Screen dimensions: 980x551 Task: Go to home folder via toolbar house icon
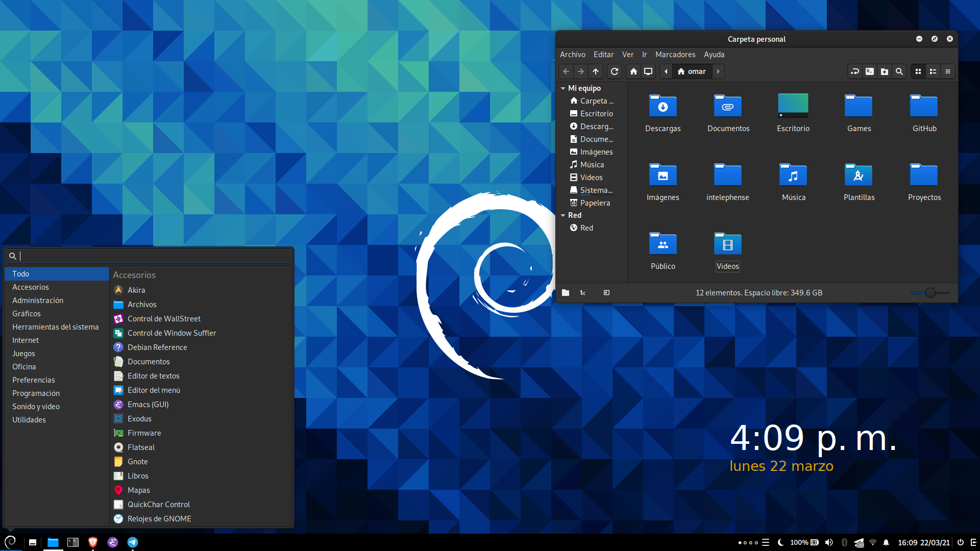pyautogui.click(x=633, y=71)
